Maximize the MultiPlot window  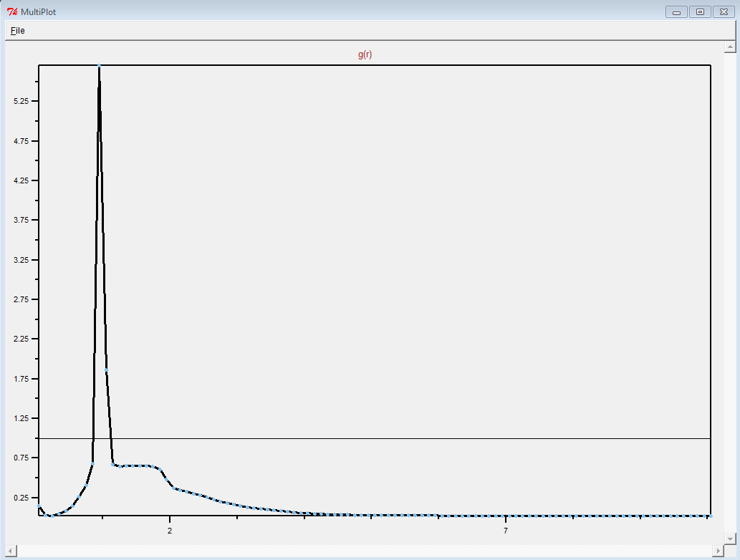click(x=700, y=11)
